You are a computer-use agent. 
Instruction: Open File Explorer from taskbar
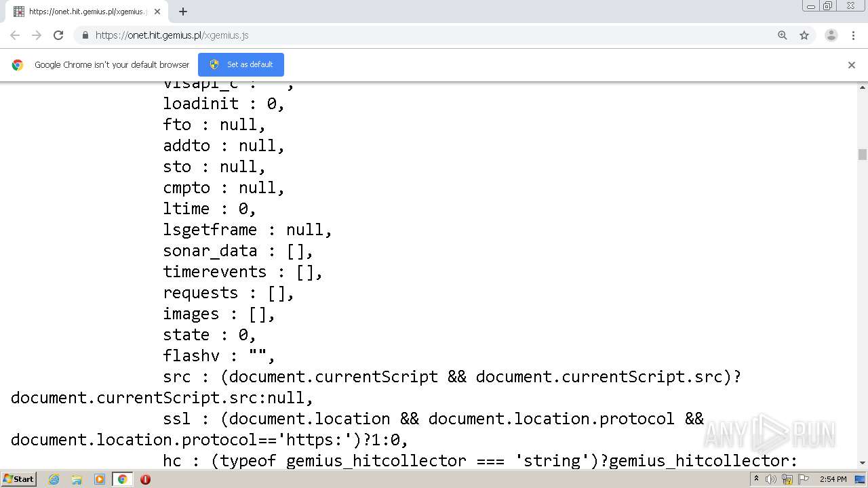pos(77,479)
